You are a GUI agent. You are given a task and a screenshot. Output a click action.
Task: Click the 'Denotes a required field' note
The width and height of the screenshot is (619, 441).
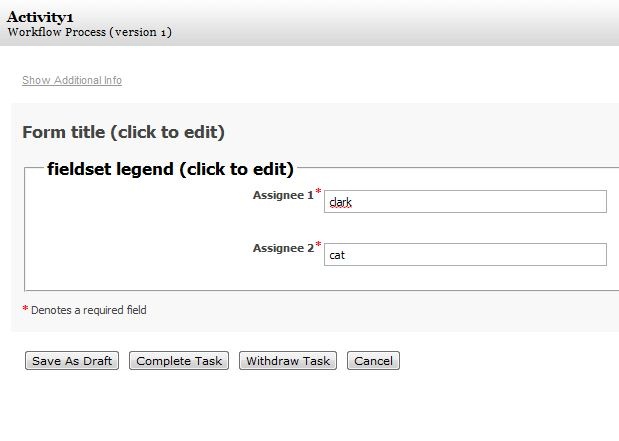pyautogui.click(x=89, y=311)
